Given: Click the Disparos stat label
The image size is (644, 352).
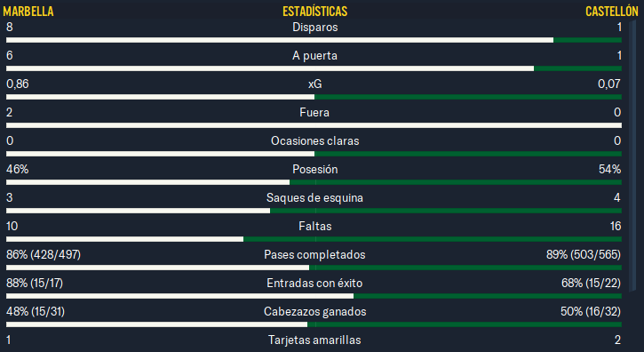Looking at the screenshot, I should point(315,28).
